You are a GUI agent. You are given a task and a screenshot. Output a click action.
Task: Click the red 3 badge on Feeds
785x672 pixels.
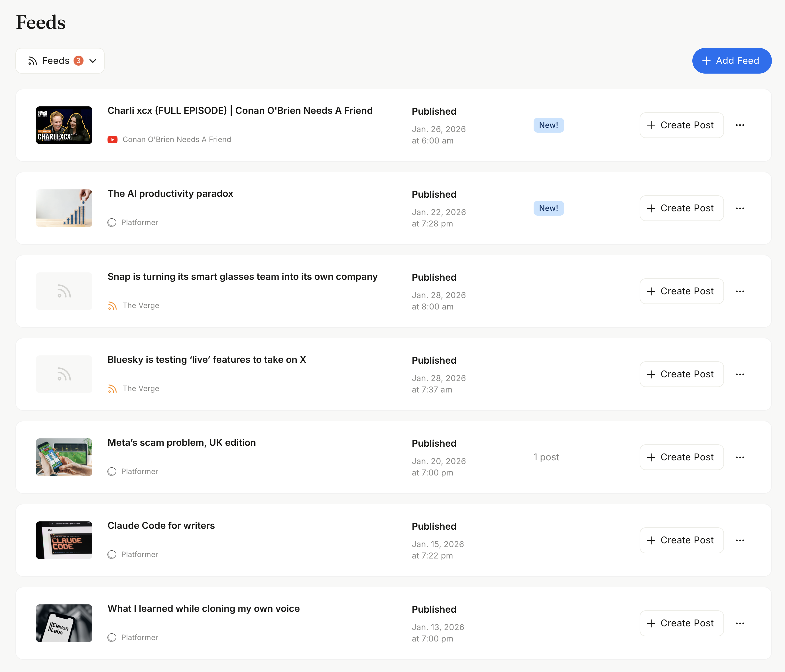coord(78,61)
